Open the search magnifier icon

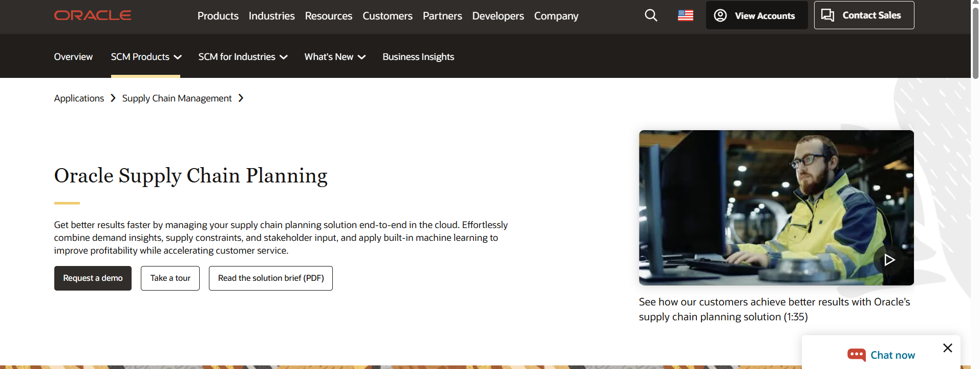(651, 15)
